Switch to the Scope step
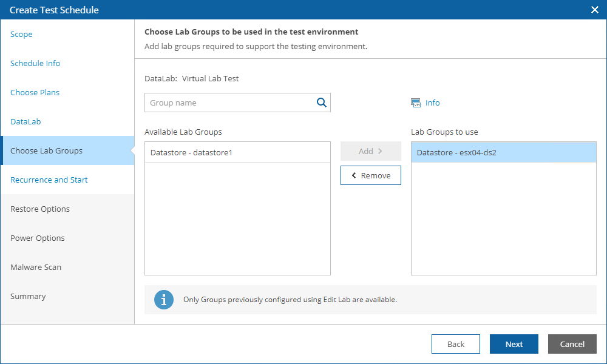Viewport: 607px width, 364px height. [21, 34]
